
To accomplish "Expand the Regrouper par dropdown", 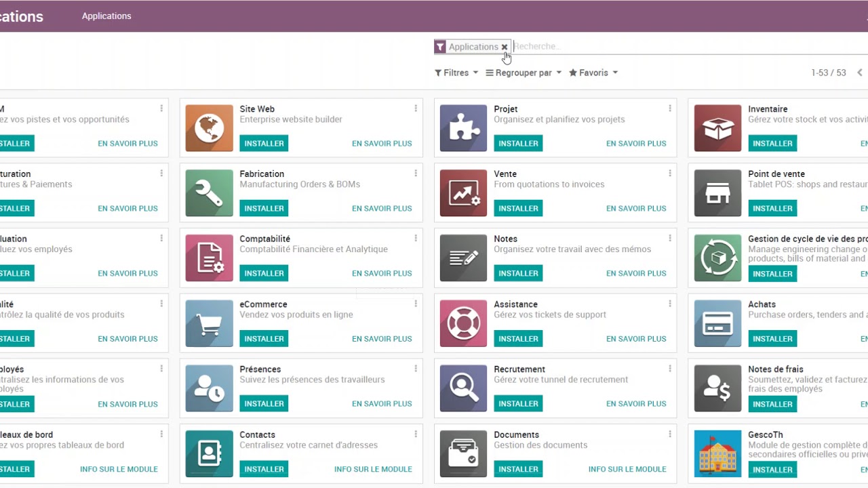I will click(x=524, y=73).
